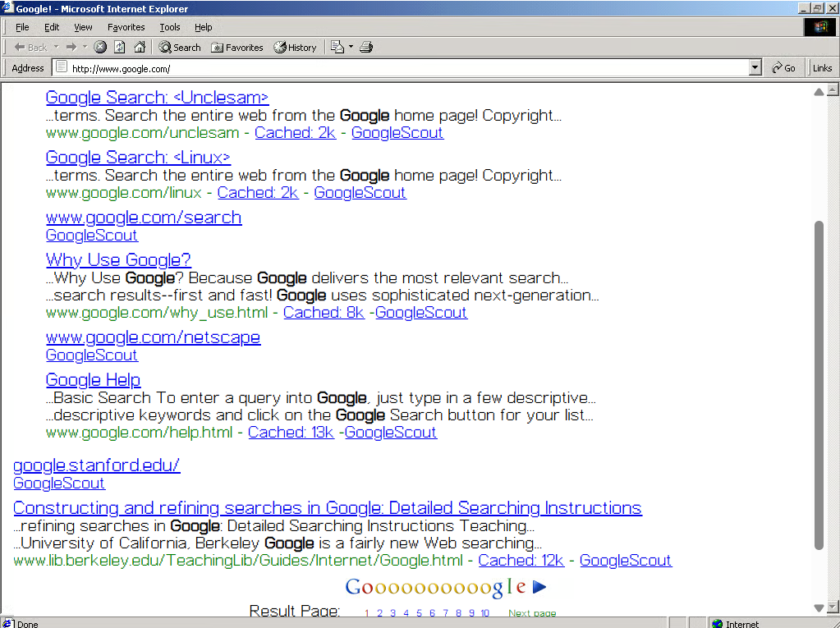Open GoogleScout link for berkeley result
Viewport: 840px width, 628px height.
click(626, 561)
